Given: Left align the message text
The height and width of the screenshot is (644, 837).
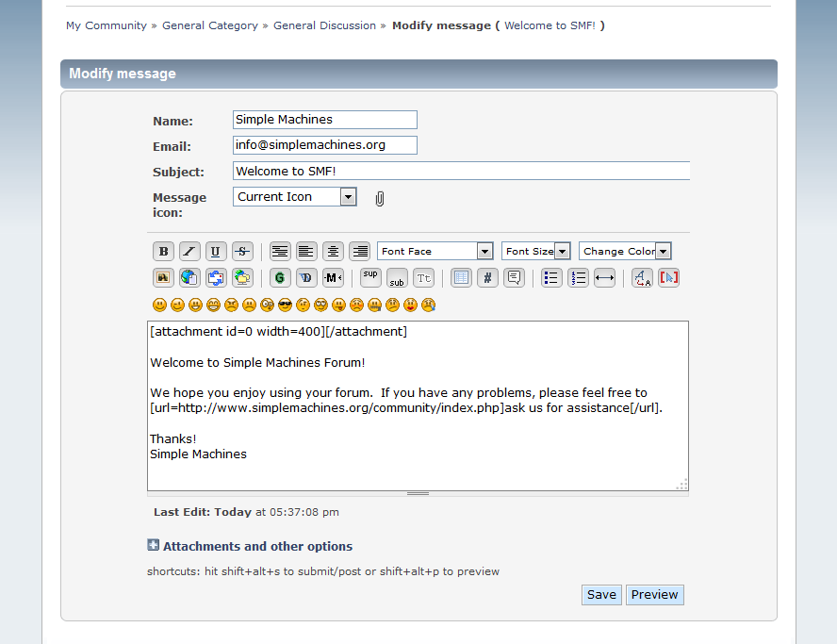Looking at the screenshot, I should 306,251.
